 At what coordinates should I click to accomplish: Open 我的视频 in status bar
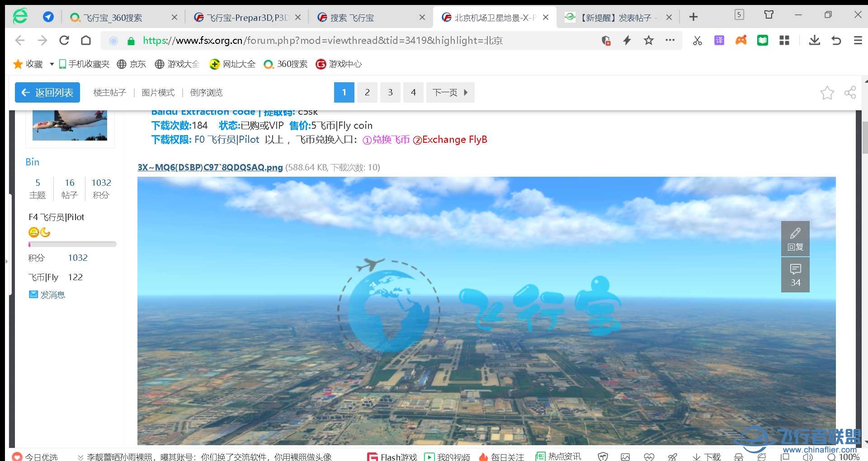[448, 457]
